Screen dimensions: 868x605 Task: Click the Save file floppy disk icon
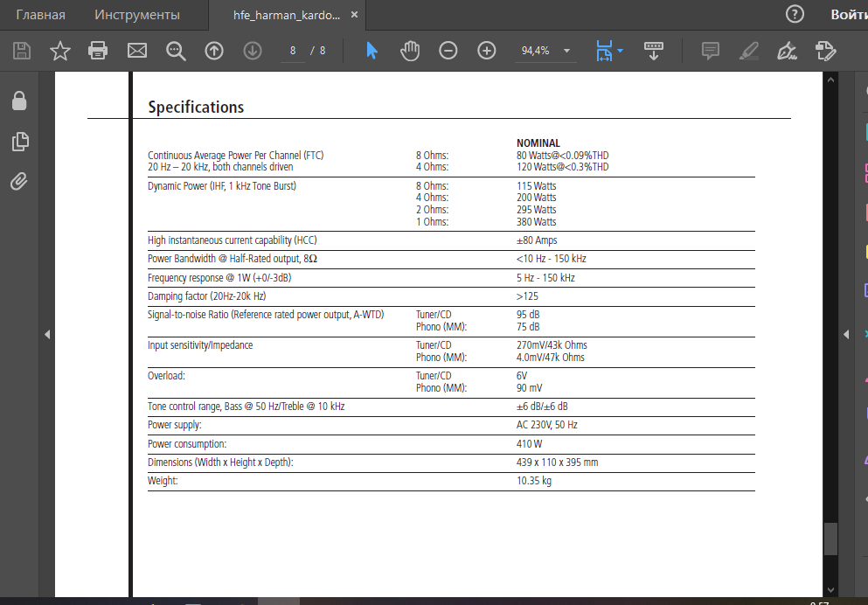click(22, 51)
